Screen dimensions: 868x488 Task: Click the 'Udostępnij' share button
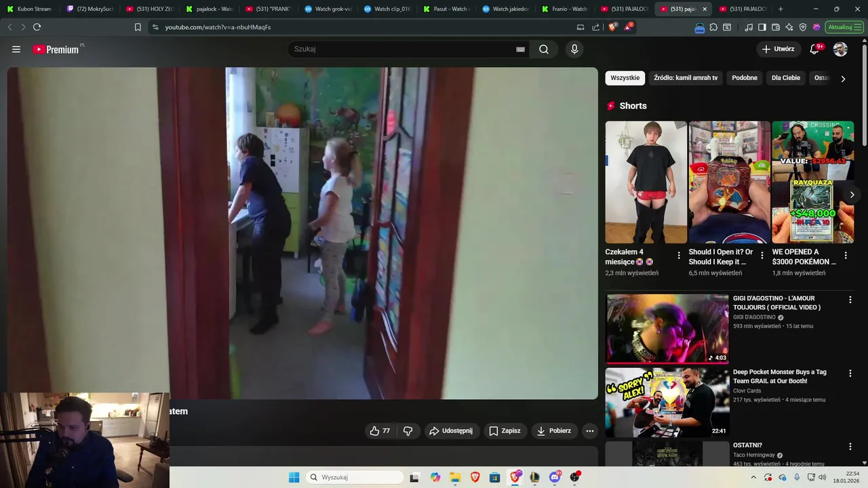pyautogui.click(x=452, y=430)
